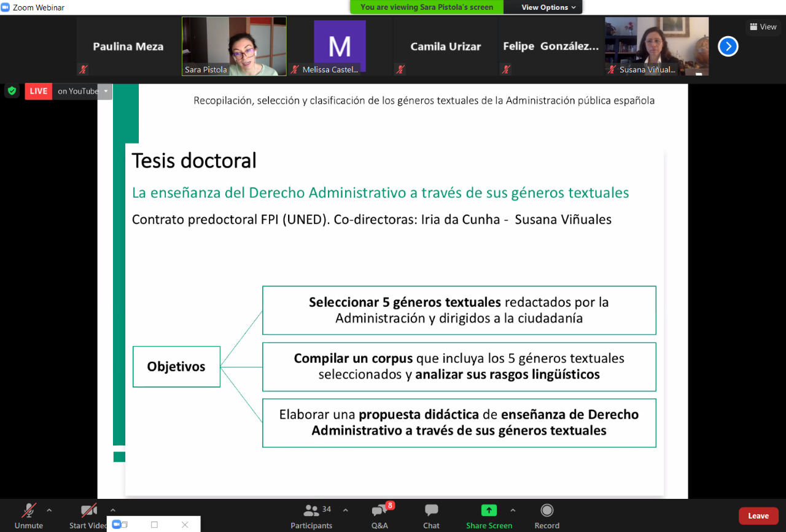Click the Participants icon in toolbar
This screenshot has height=532, width=786.
(x=312, y=511)
